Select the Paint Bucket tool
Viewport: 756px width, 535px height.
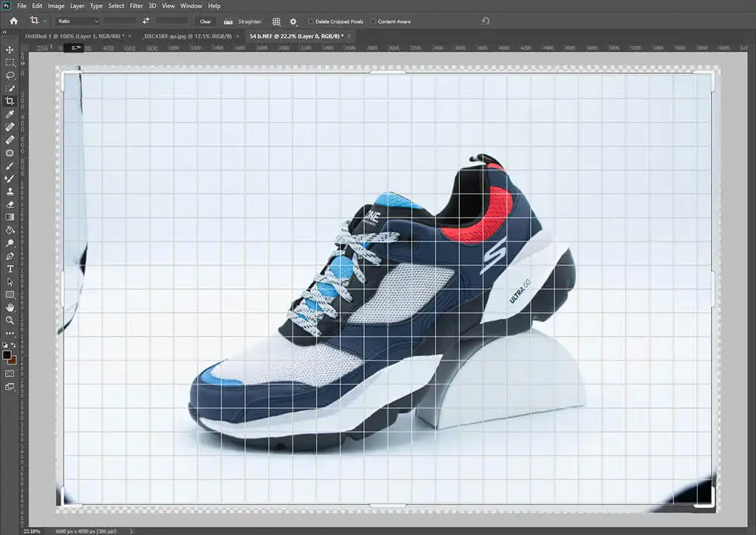click(10, 230)
